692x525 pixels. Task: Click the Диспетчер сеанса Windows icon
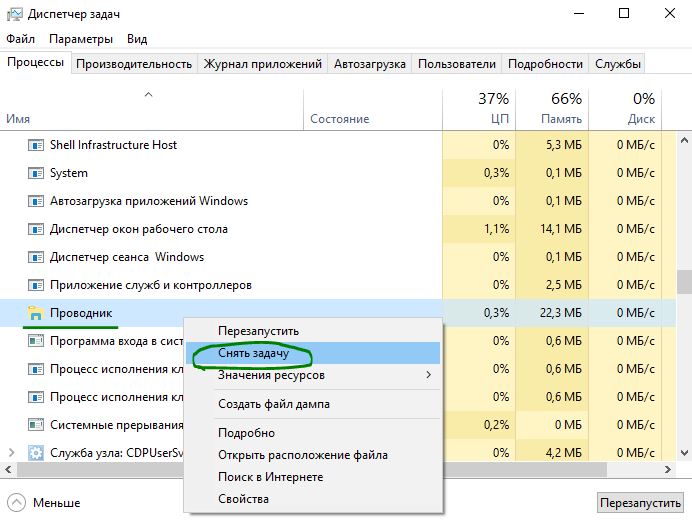coord(36,257)
